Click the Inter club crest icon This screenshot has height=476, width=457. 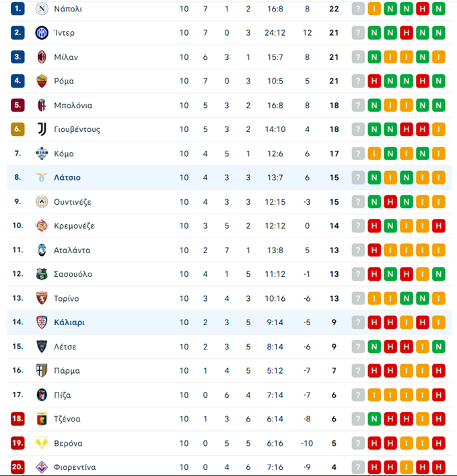[42, 33]
